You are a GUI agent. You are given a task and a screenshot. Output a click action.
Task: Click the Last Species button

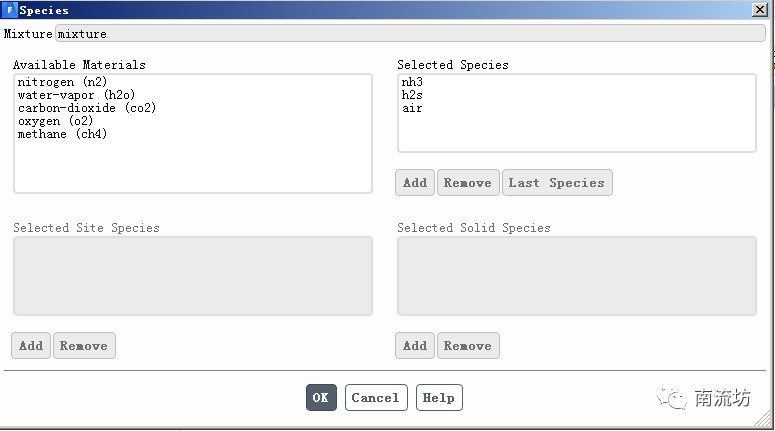click(556, 183)
